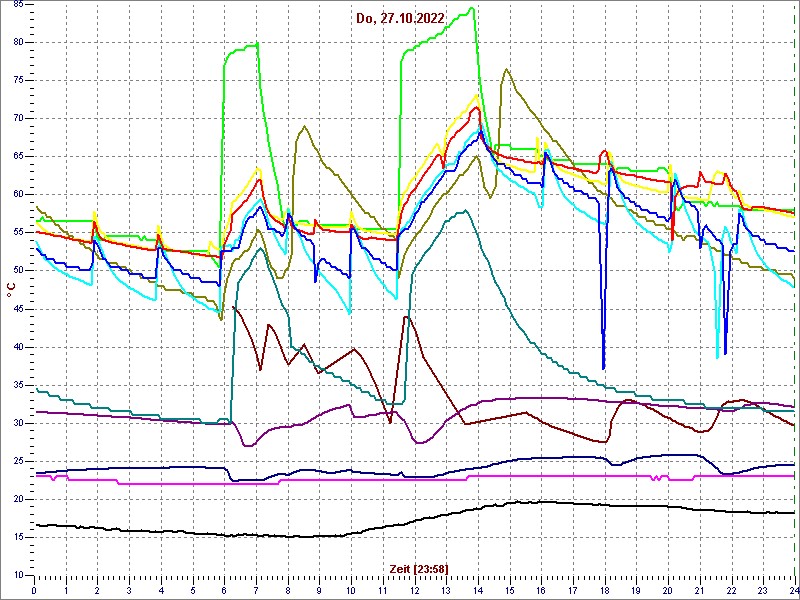800x600 pixels.
Task: Select the 45 value on temperature axis
Action: 17,309
